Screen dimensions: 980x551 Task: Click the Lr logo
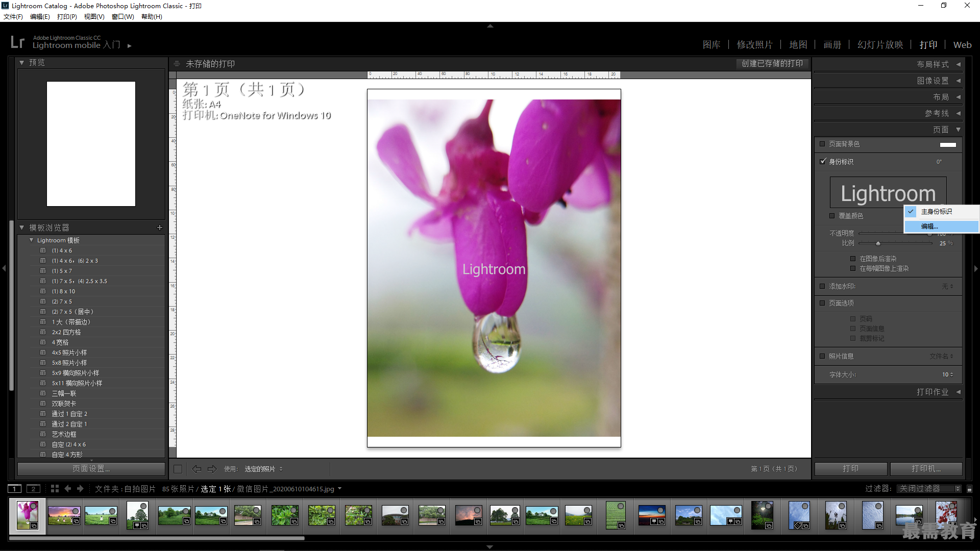click(x=17, y=42)
